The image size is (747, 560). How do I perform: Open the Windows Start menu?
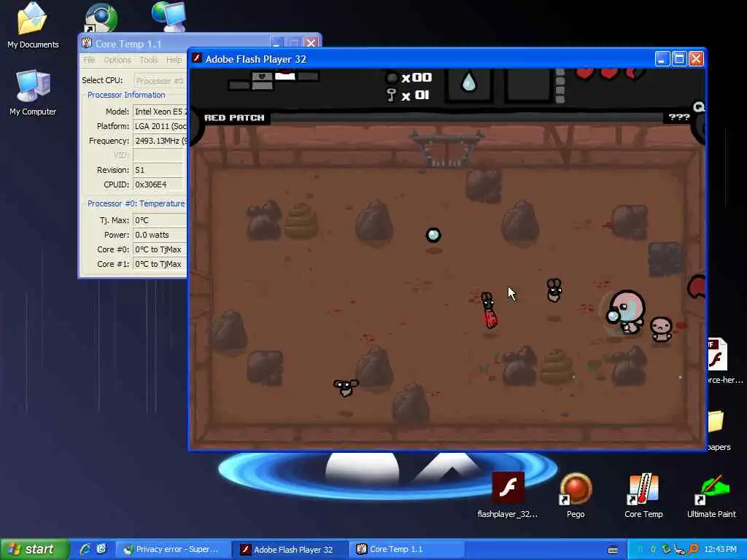pos(34,549)
